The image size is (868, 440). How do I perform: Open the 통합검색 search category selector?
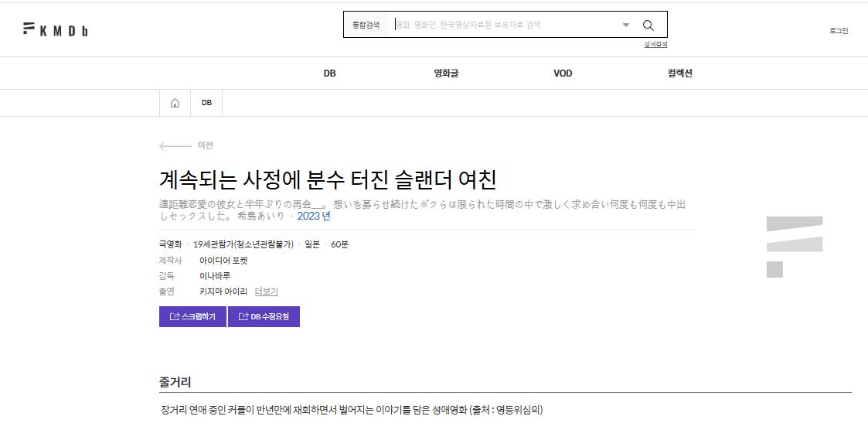366,25
